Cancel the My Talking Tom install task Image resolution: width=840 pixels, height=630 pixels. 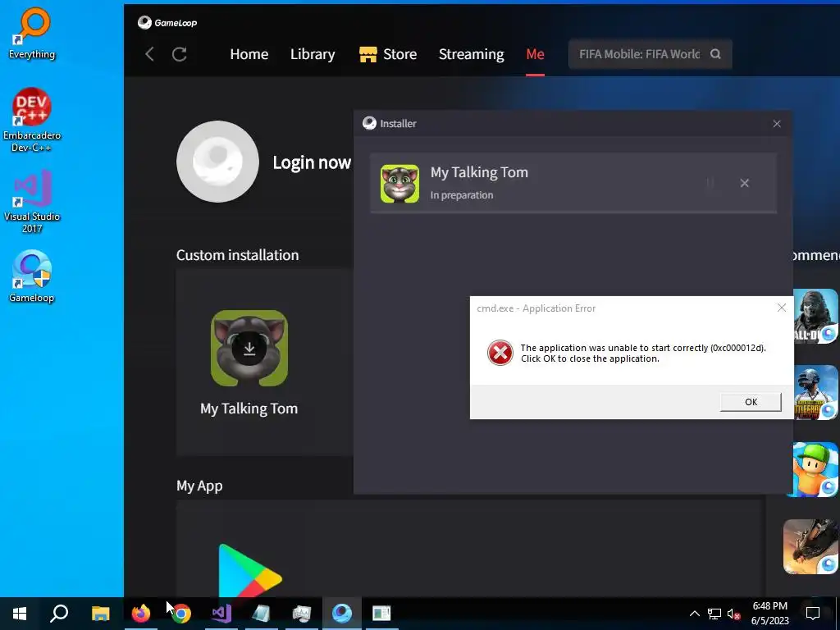745,183
